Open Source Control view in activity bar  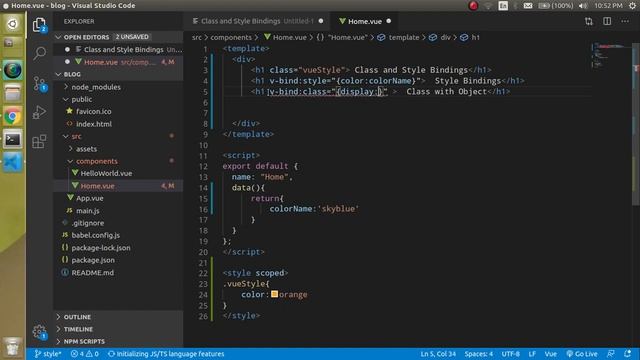39,84
